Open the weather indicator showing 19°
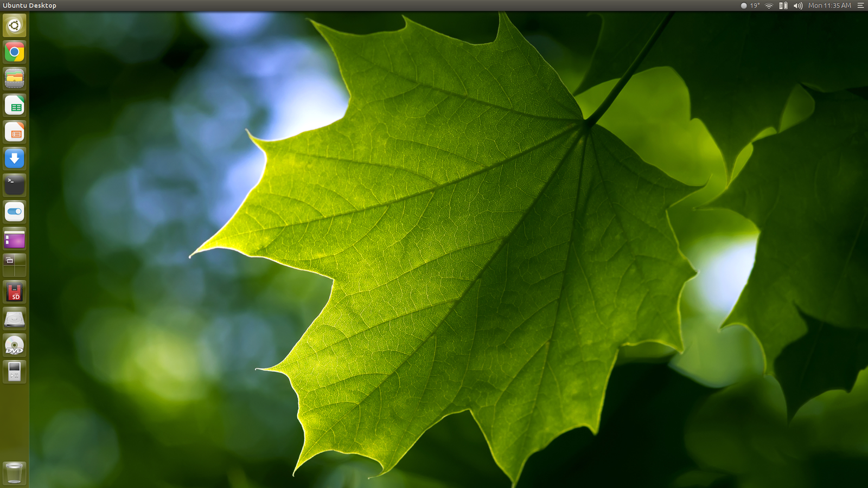The image size is (868, 488). 750,5
